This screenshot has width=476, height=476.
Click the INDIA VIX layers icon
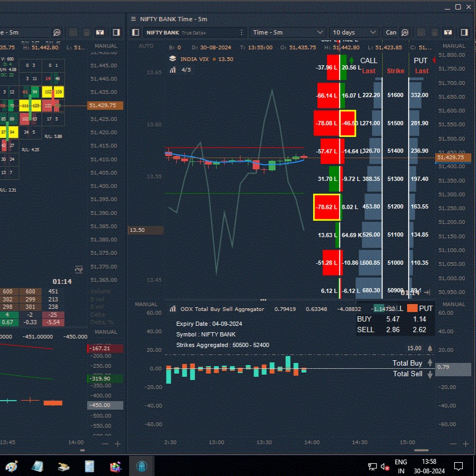point(172,59)
